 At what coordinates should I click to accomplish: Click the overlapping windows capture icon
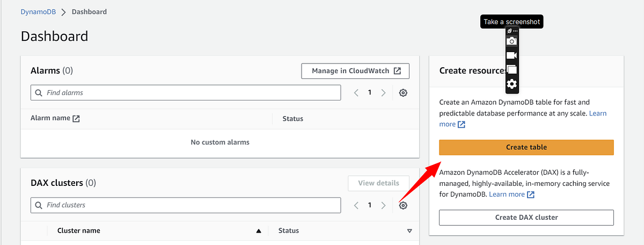coord(512,69)
